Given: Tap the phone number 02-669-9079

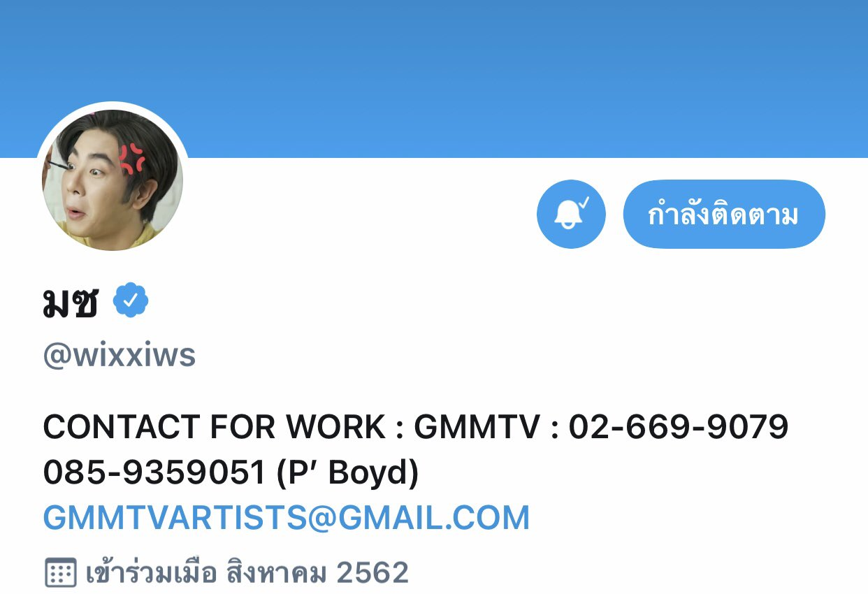Looking at the screenshot, I should (x=679, y=427).
